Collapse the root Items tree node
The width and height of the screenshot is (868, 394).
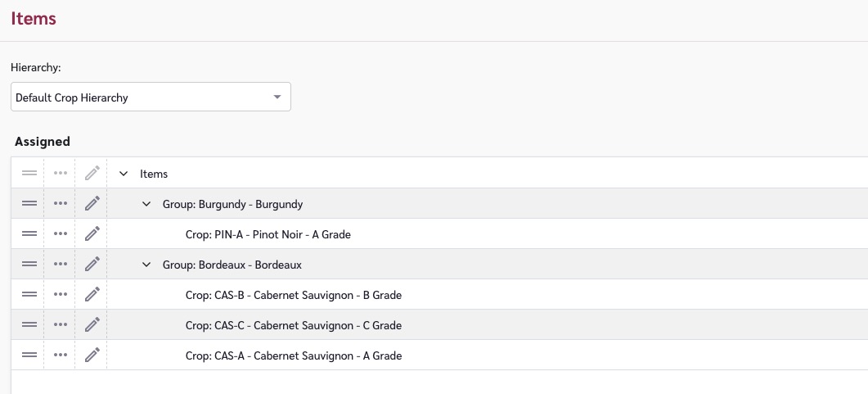tap(124, 174)
